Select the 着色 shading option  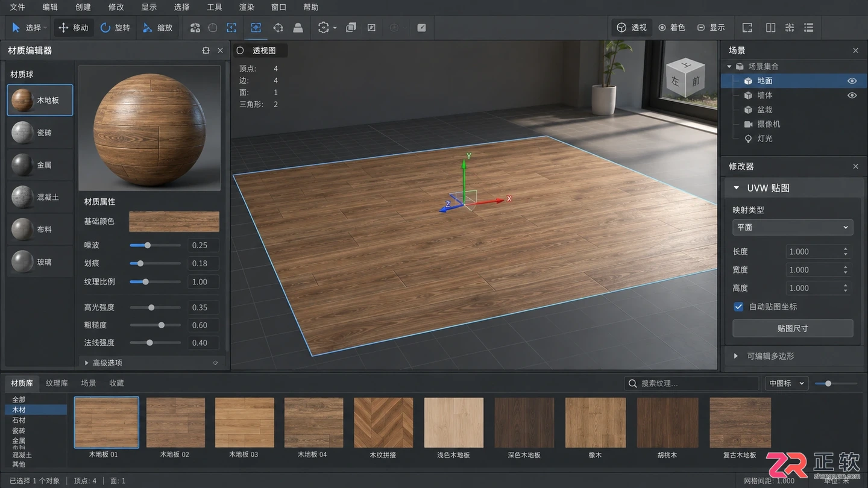[671, 28]
